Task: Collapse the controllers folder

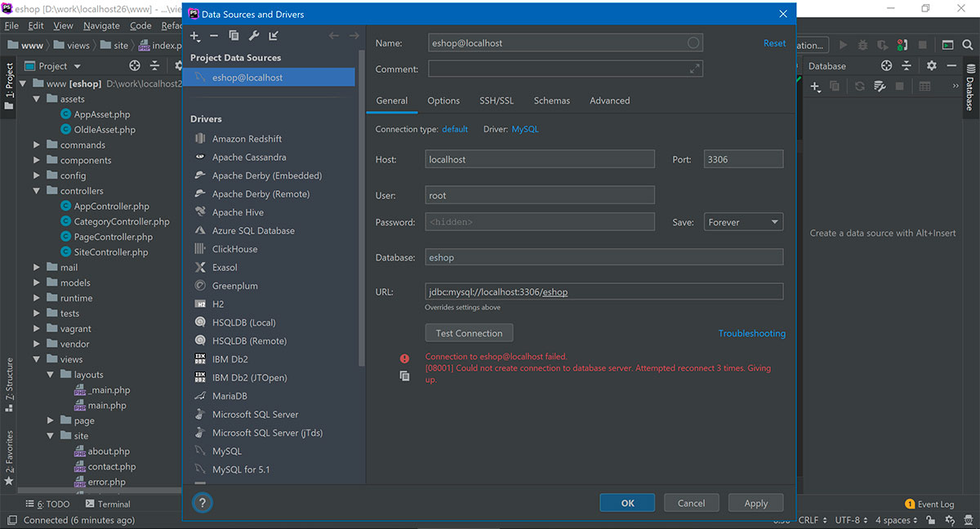Action: 38,191
